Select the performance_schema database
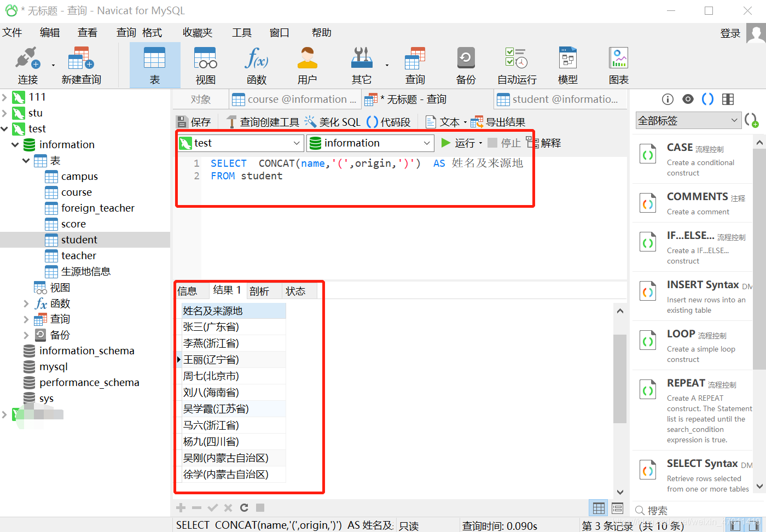This screenshot has height=532, width=766. coord(89,383)
